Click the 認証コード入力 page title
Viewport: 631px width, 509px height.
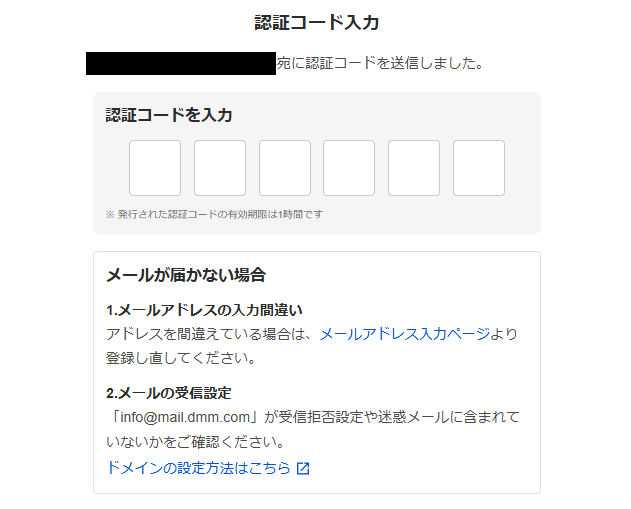[317, 23]
